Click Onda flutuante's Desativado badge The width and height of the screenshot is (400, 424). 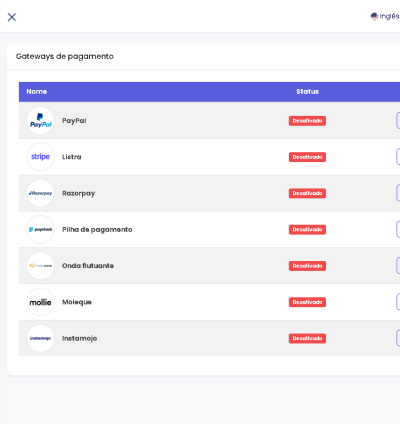pos(307,266)
